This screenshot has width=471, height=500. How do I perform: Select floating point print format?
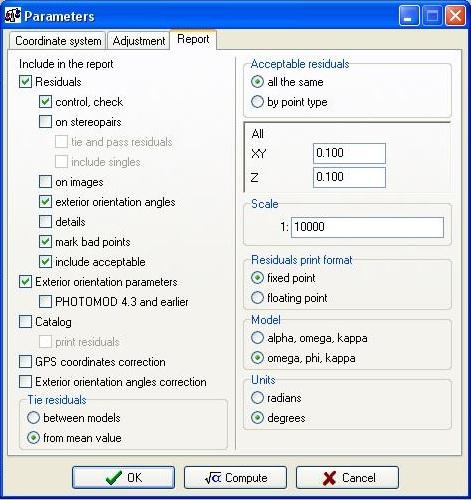257,298
